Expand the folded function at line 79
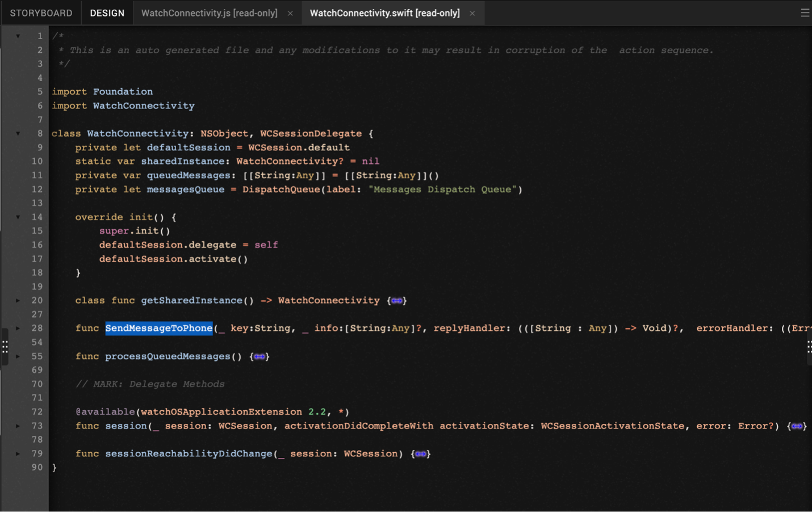Viewport: 812px width, 513px height. (18, 453)
